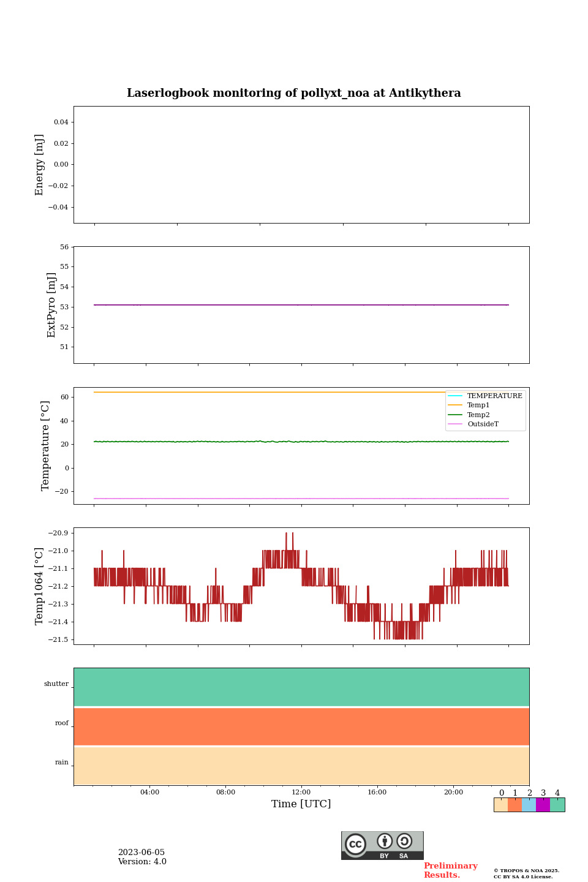
Task: Click the 04:00 time tick label
Action: pyautogui.click(x=149, y=792)
